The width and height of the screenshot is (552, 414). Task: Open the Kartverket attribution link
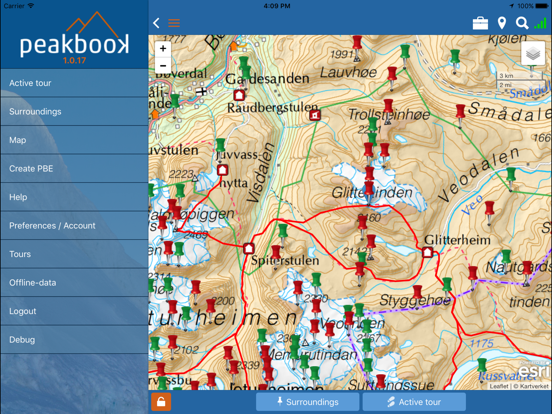[534, 386]
